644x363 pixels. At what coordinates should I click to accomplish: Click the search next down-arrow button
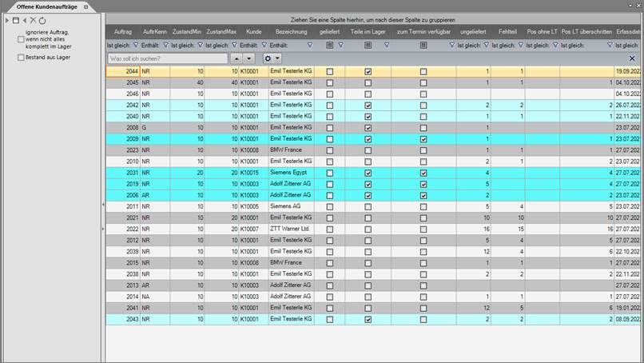click(248, 59)
